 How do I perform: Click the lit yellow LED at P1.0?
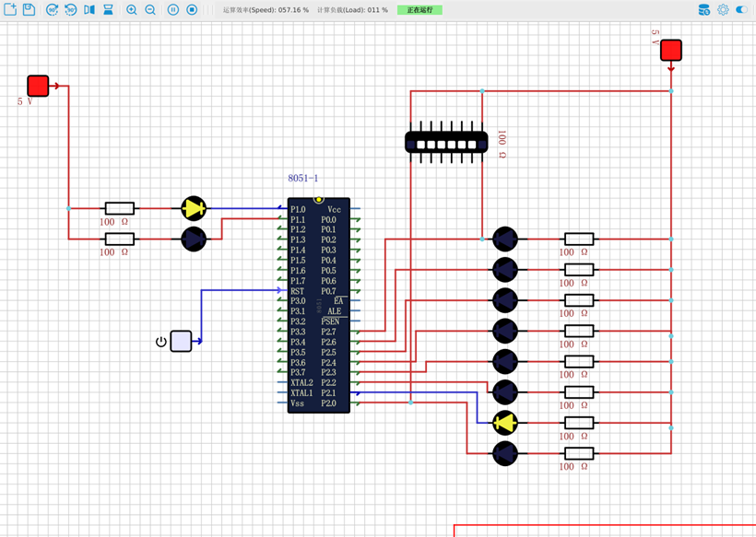(x=194, y=208)
